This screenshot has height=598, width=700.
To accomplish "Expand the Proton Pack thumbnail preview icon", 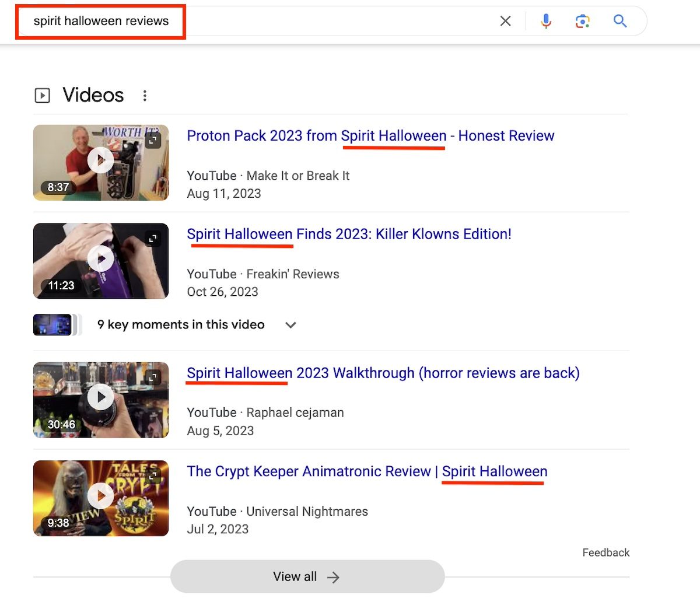I will coord(153,140).
